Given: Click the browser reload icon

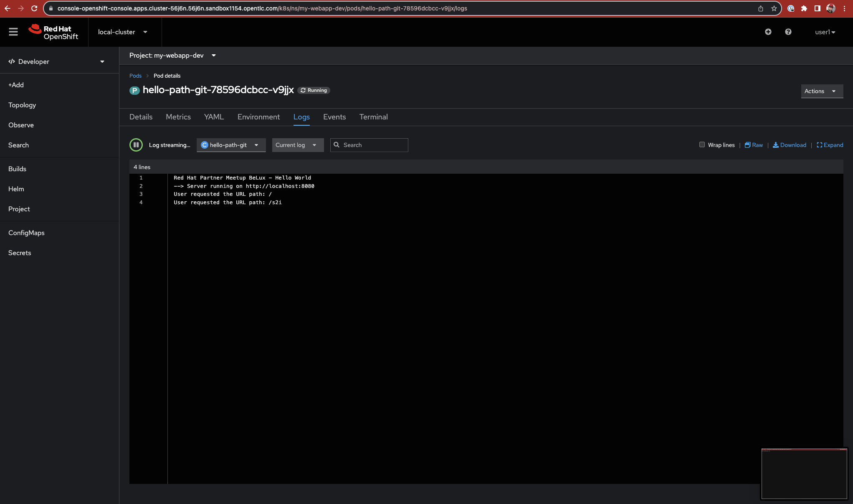Looking at the screenshot, I should click(x=34, y=8).
